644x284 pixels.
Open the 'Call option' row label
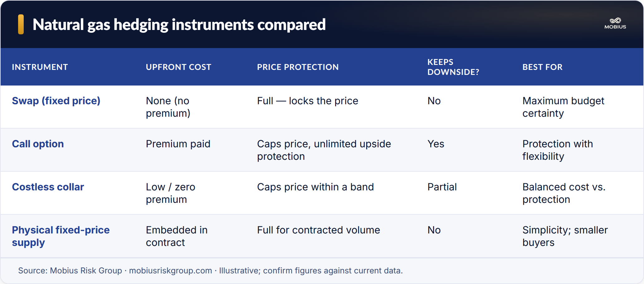tap(38, 144)
